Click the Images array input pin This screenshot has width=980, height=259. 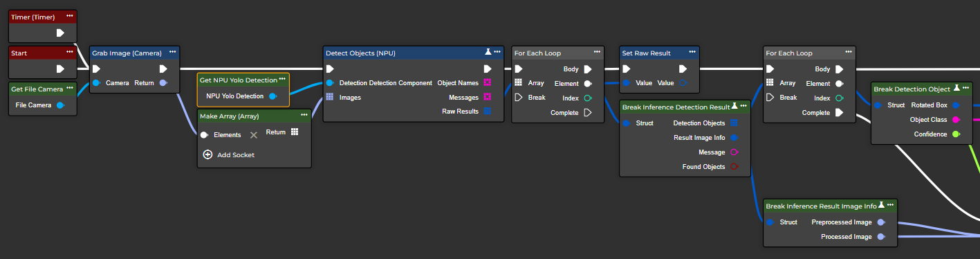coord(331,97)
